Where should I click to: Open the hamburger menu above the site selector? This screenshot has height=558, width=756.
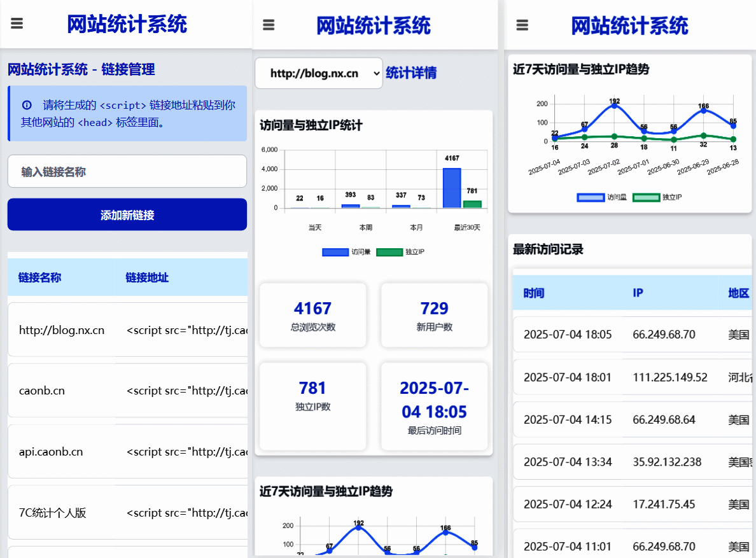click(268, 24)
